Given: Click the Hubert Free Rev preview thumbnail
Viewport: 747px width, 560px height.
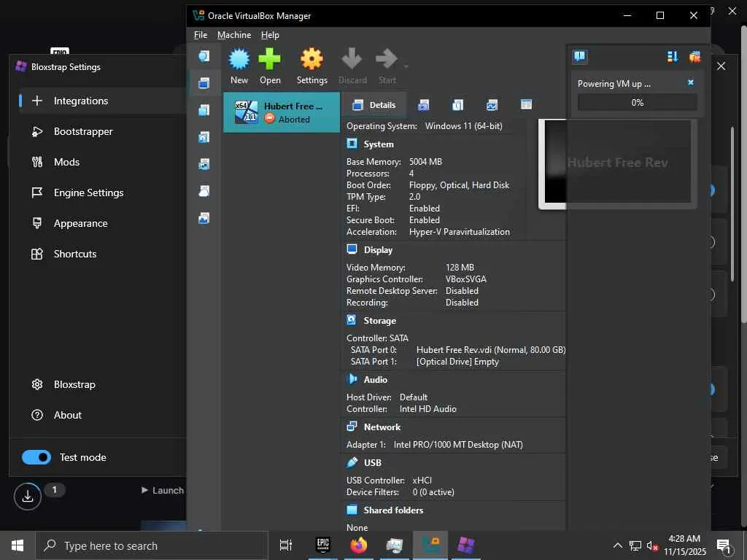Looking at the screenshot, I should pyautogui.click(x=617, y=163).
